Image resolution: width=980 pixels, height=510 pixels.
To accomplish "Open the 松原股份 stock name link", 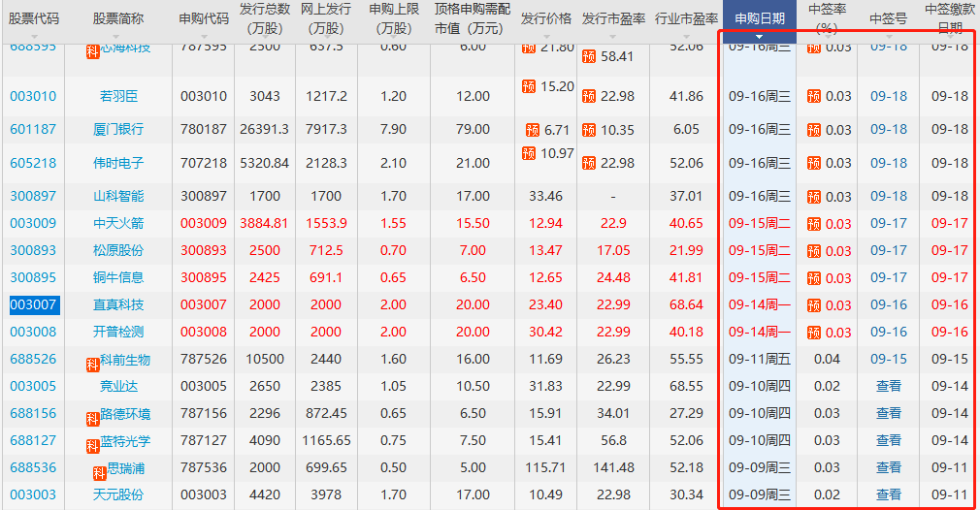I will (x=118, y=250).
